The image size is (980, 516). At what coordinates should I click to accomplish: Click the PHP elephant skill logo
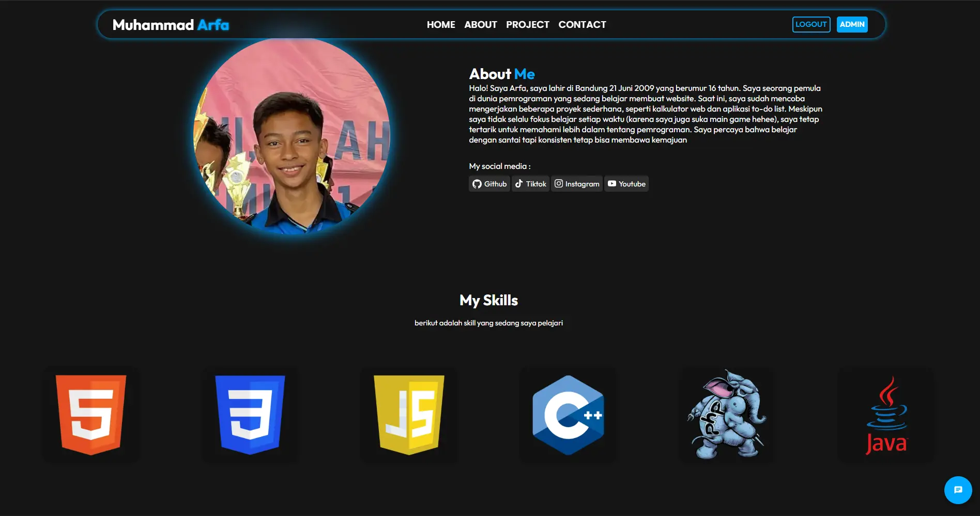click(x=727, y=415)
